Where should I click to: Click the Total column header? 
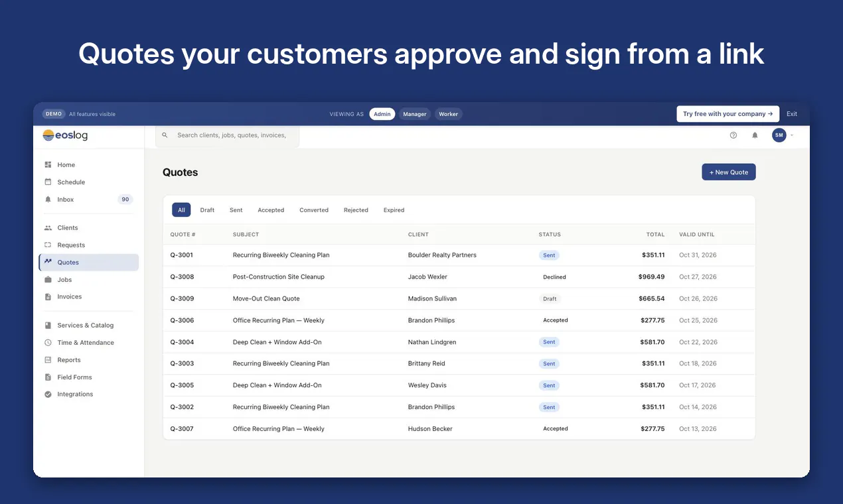click(655, 234)
